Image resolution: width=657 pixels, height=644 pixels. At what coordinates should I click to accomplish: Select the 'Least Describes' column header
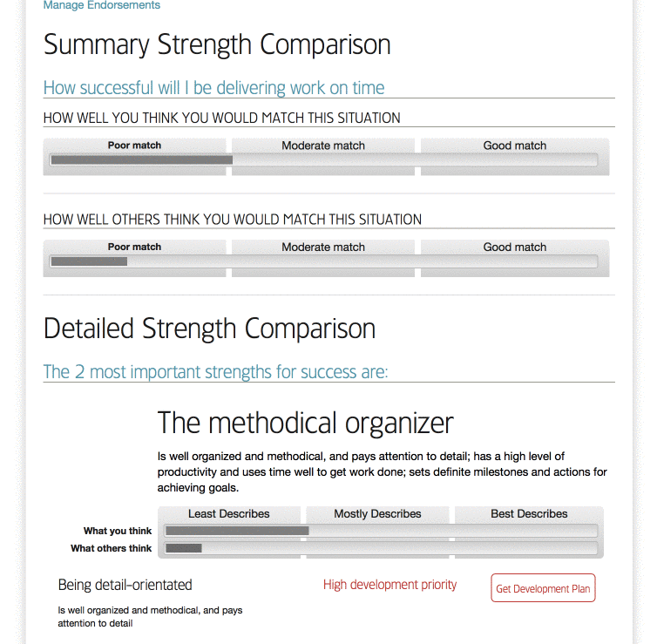click(229, 513)
